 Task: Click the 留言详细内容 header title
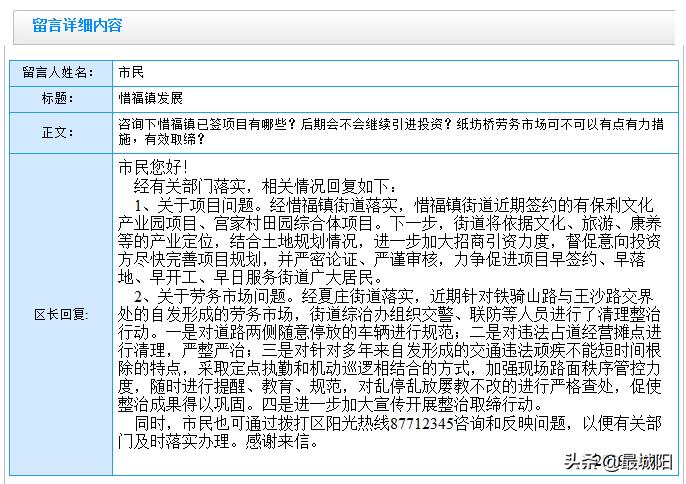coord(77,25)
